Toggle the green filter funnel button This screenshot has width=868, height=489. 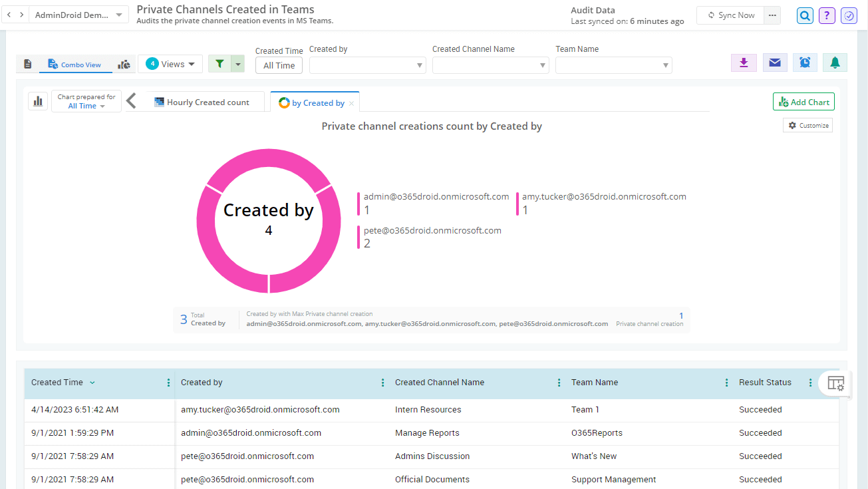[x=220, y=64]
